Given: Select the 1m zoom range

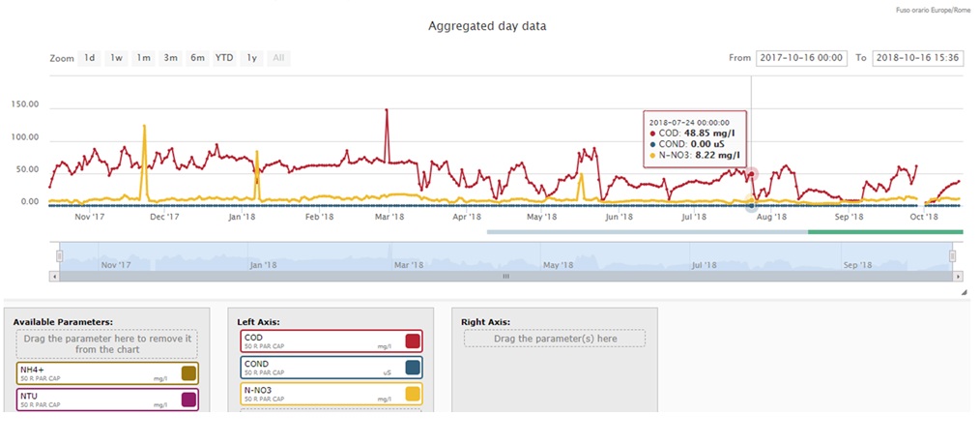Looking at the screenshot, I should click(143, 58).
